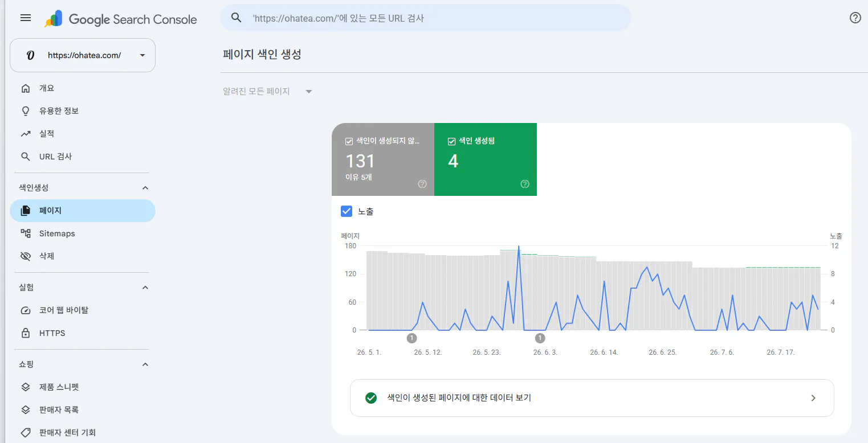Click the lightbulb icon beside 유용한 정보
Image resolution: width=868 pixels, height=443 pixels.
point(25,111)
